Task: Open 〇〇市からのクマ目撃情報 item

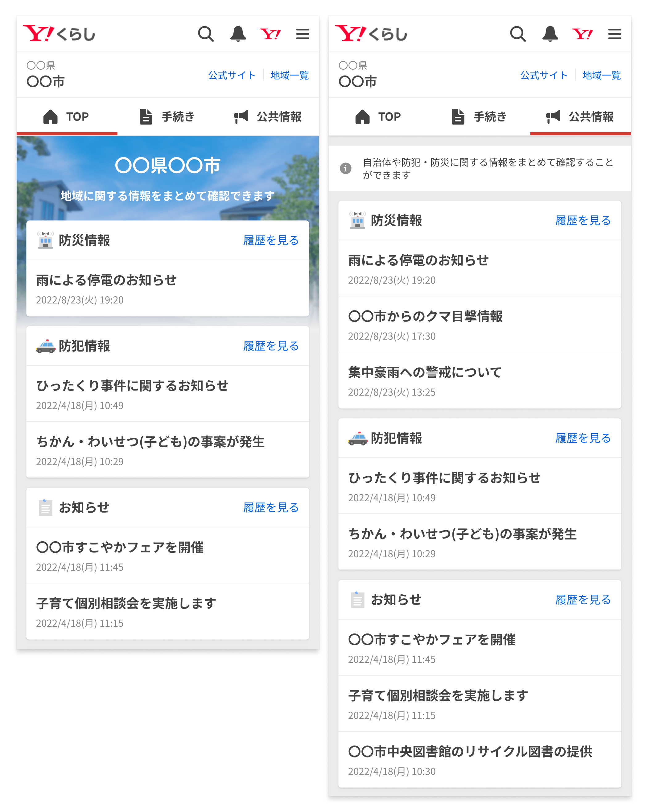Action: coord(480,324)
